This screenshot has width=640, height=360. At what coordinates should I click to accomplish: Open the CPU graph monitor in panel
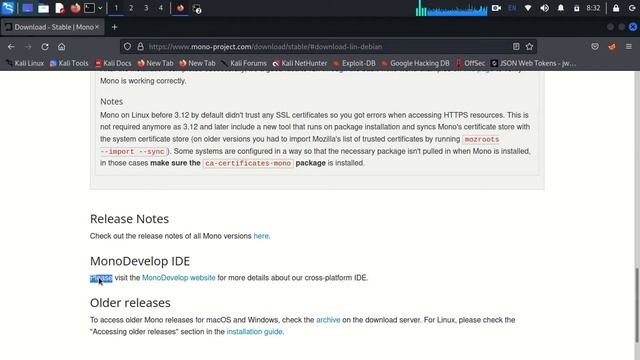click(451, 8)
